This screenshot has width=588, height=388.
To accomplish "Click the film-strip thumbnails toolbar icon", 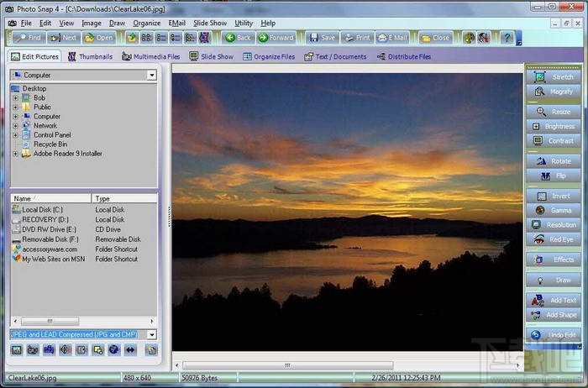I will [x=205, y=38].
